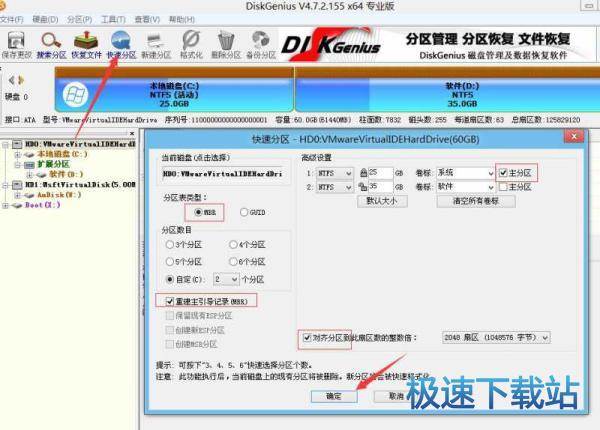Open the Search Partition (搜索分区) tool
The width and height of the screenshot is (600, 430).
tap(51, 45)
